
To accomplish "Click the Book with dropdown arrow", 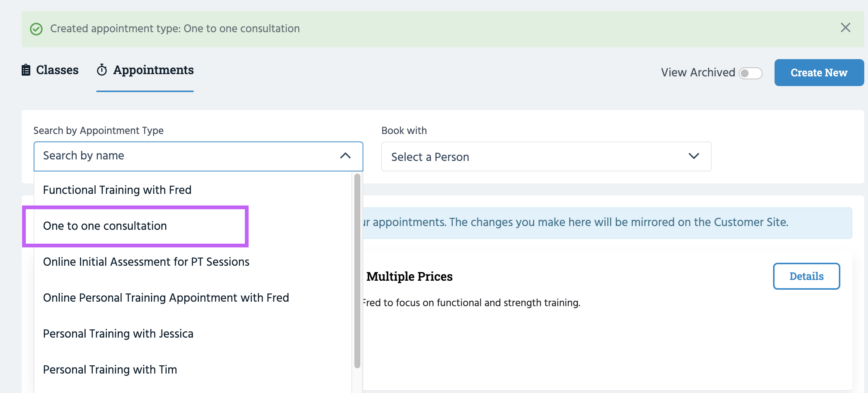I will tap(694, 156).
